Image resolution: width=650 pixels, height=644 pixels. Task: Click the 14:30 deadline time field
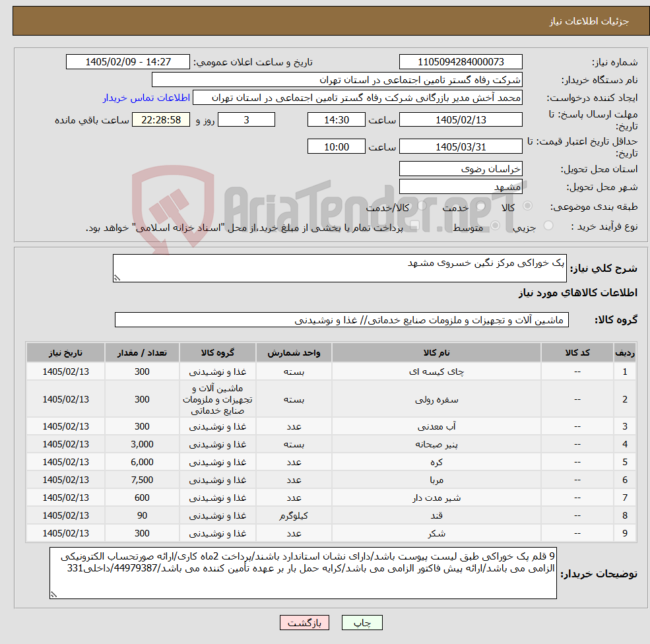tap(336, 120)
